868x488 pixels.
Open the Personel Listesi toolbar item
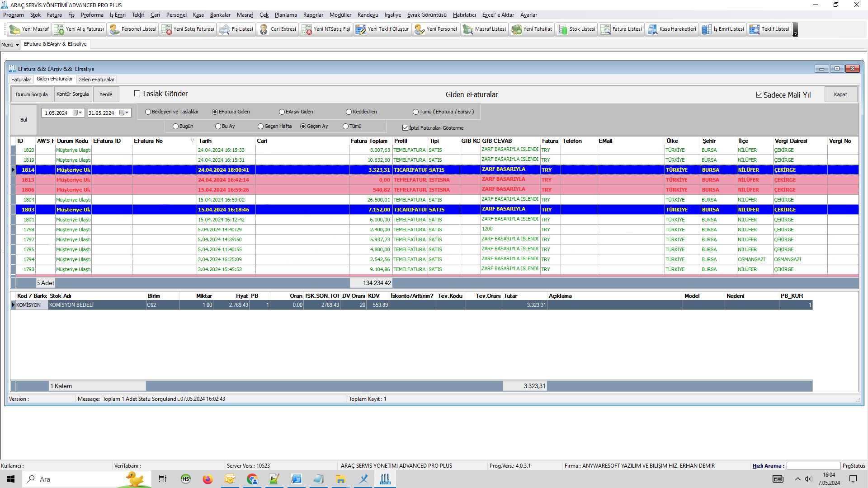click(x=133, y=29)
